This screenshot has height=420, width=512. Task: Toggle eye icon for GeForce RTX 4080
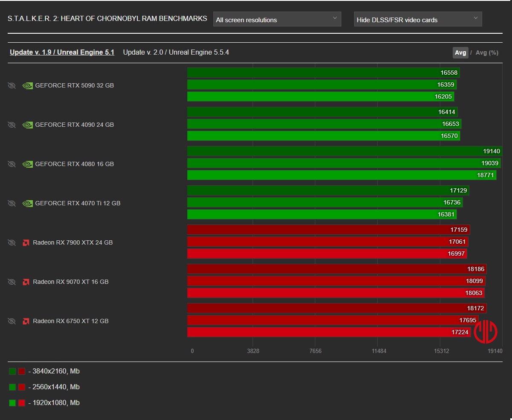tap(12, 164)
